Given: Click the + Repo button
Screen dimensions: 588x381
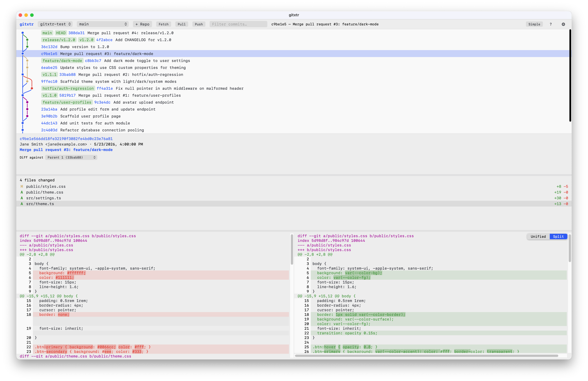Looking at the screenshot, I should (142, 24).
